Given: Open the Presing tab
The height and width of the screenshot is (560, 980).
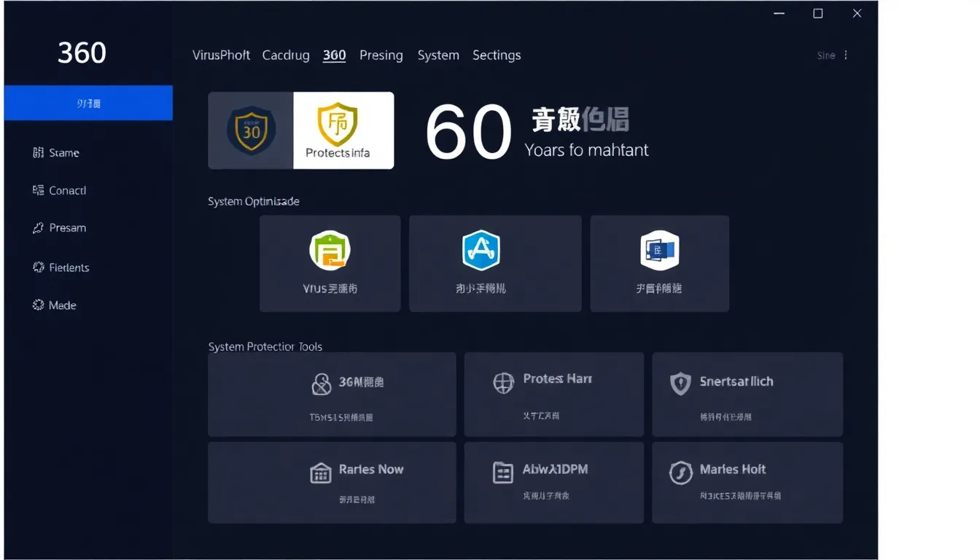Looking at the screenshot, I should pos(381,55).
